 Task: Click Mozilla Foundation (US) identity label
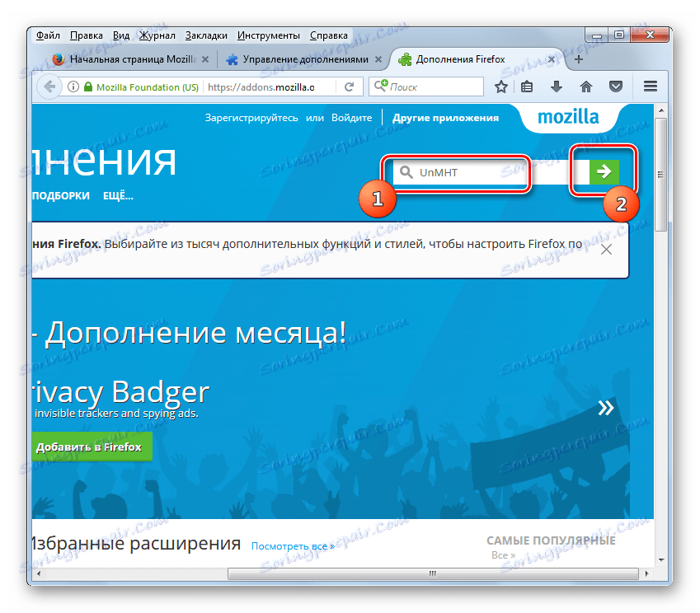(148, 87)
